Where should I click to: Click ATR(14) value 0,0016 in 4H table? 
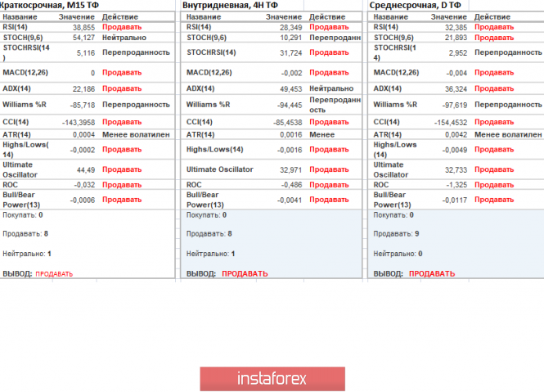click(291, 135)
